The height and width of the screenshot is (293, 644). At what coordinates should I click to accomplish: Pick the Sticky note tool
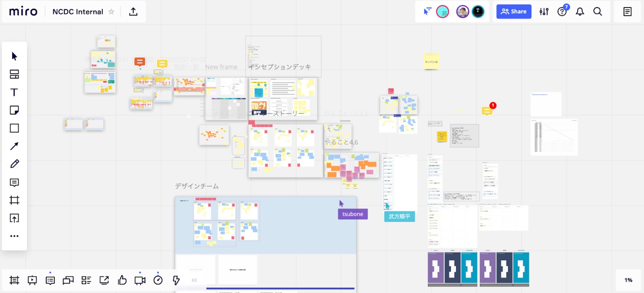[14, 110]
